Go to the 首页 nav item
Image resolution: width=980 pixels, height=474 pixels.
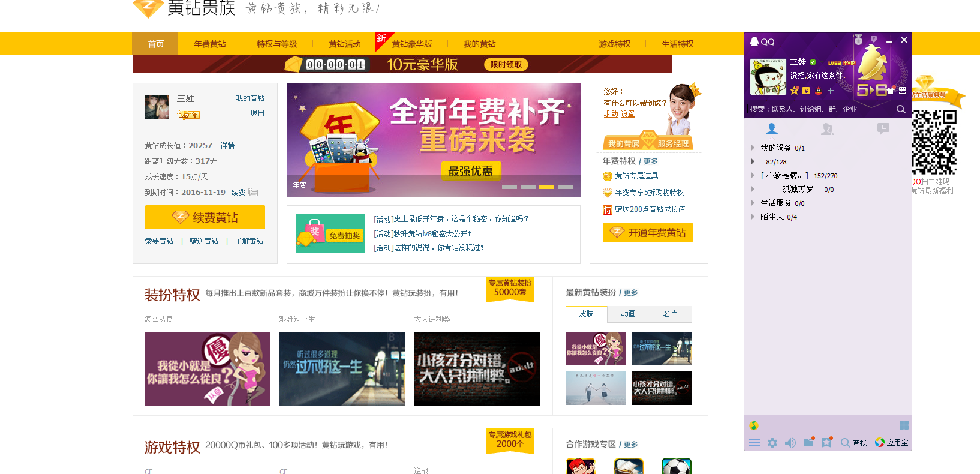[155, 44]
